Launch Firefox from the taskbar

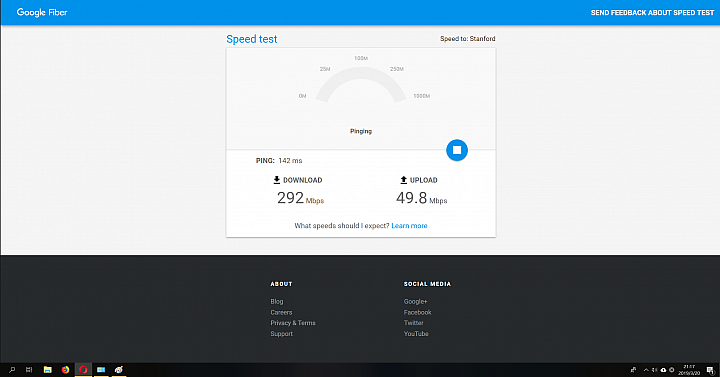pyautogui.click(x=65, y=370)
